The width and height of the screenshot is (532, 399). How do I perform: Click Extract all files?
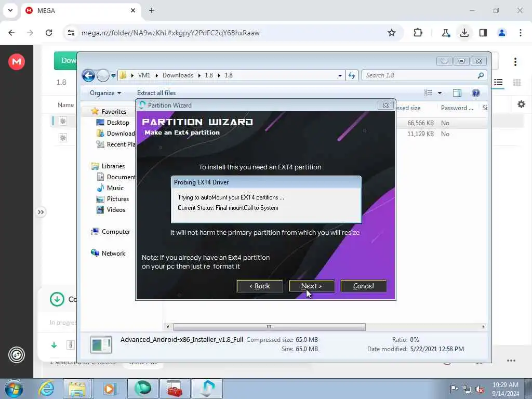(156, 93)
